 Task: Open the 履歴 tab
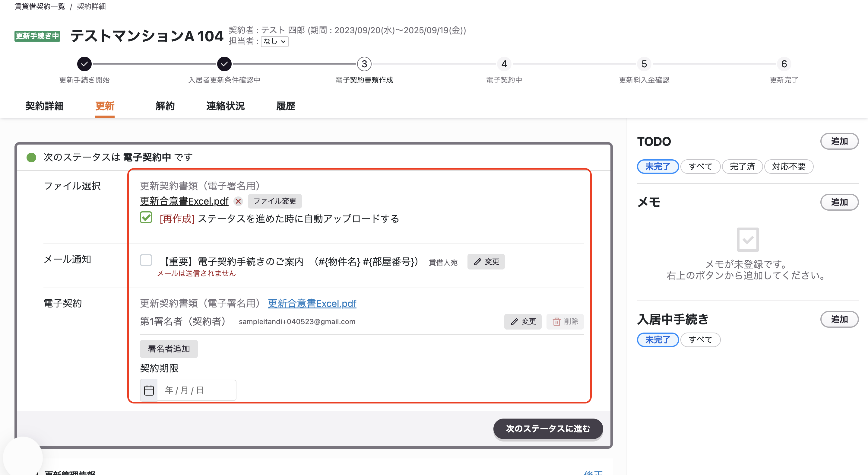coord(285,106)
